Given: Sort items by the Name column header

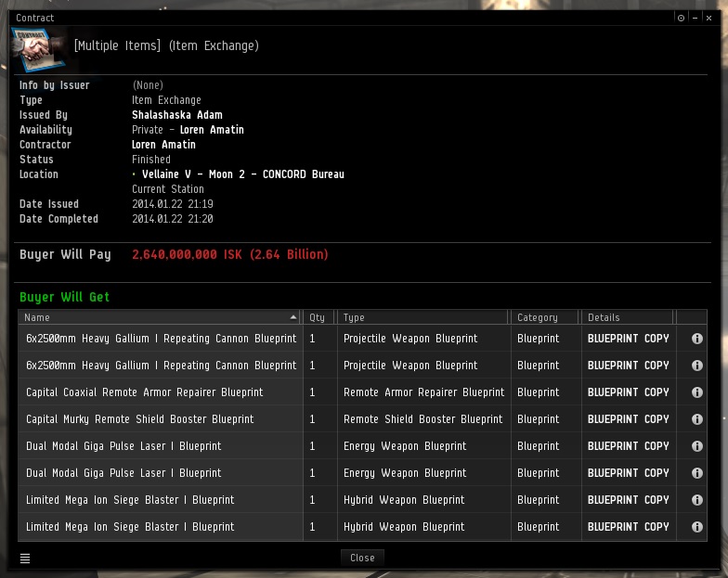Looking at the screenshot, I should pyautogui.click(x=158, y=317).
